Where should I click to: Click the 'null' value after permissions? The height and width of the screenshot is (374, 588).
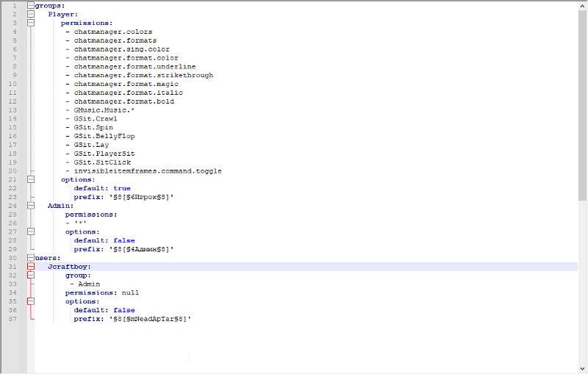pos(130,292)
